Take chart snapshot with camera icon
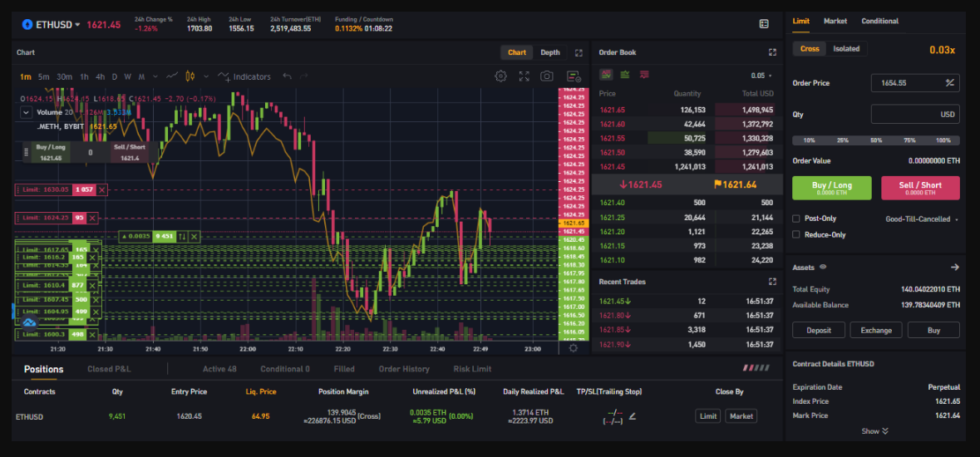 (x=546, y=76)
